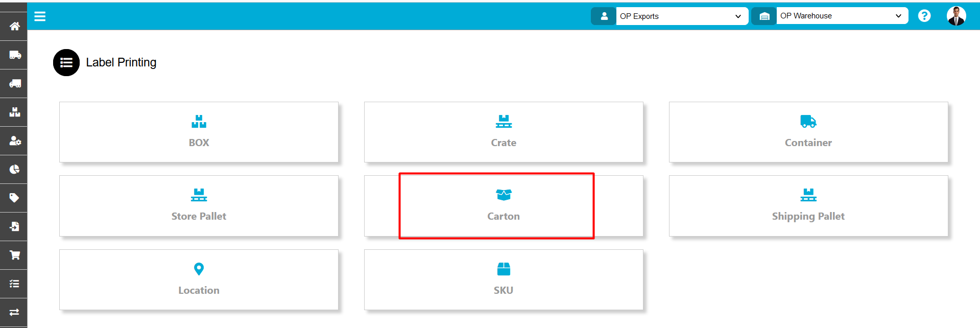Choose the Location label tile

[199, 279]
